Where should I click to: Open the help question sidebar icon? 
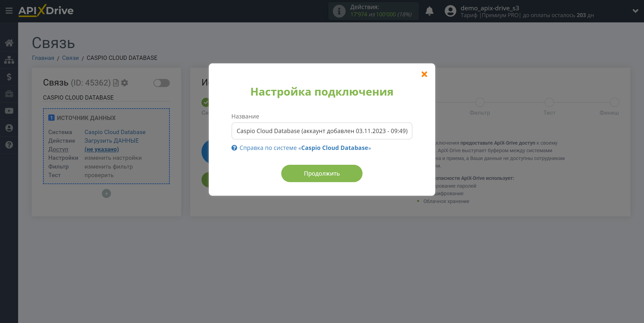click(x=9, y=145)
